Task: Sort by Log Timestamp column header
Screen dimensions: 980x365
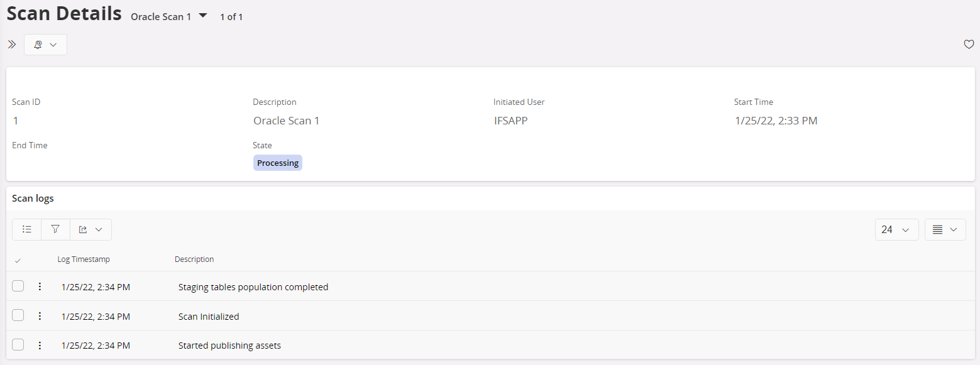Action: pyautogui.click(x=84, y=259)
